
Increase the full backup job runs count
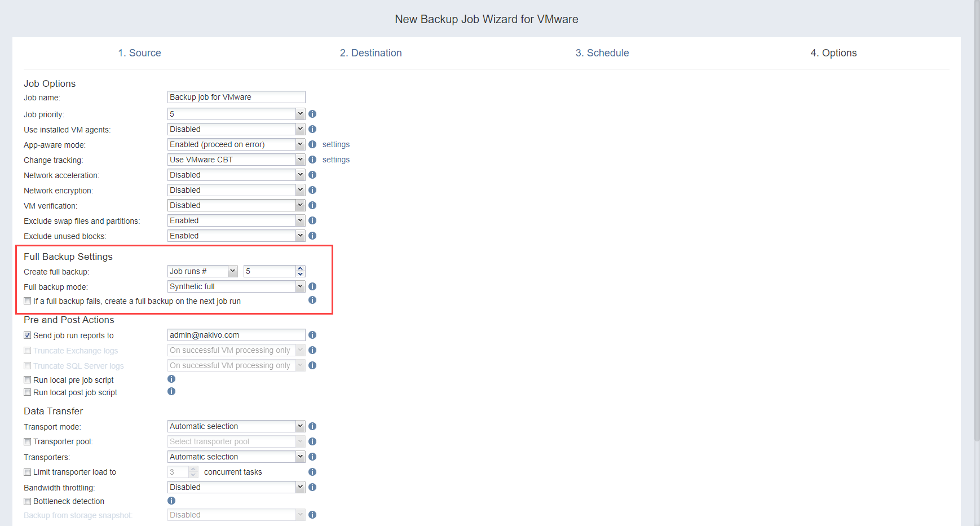301,268
